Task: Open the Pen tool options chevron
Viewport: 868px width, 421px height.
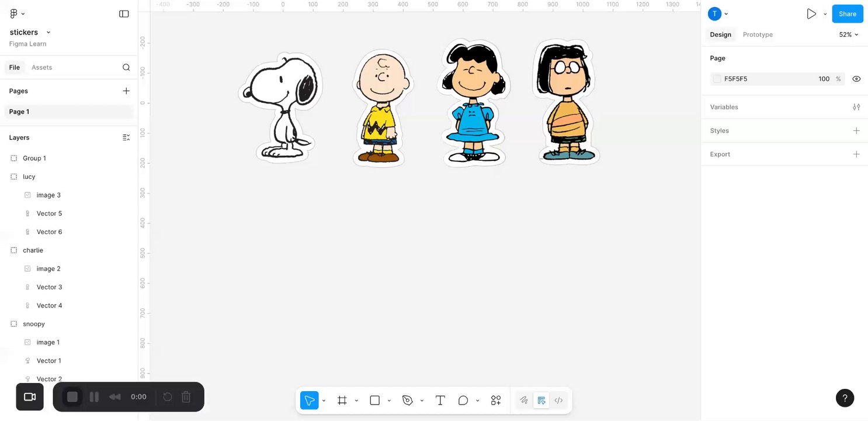Action: click(422, 401)
